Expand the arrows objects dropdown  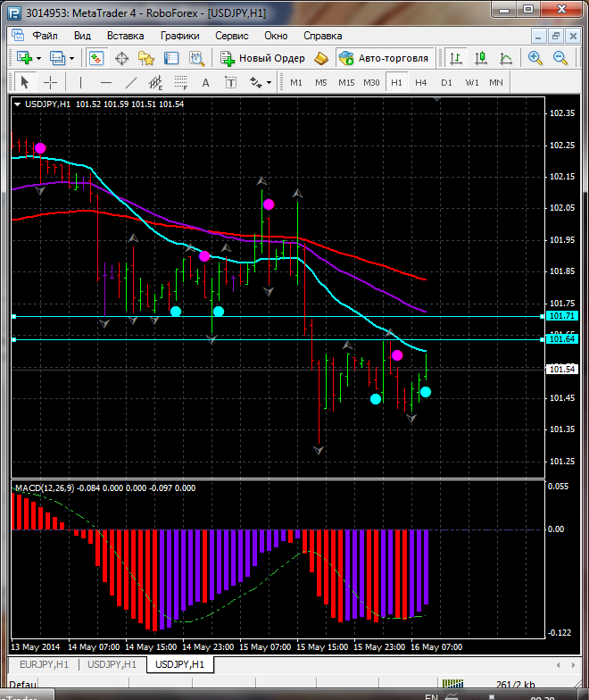[x=268, y=82]
